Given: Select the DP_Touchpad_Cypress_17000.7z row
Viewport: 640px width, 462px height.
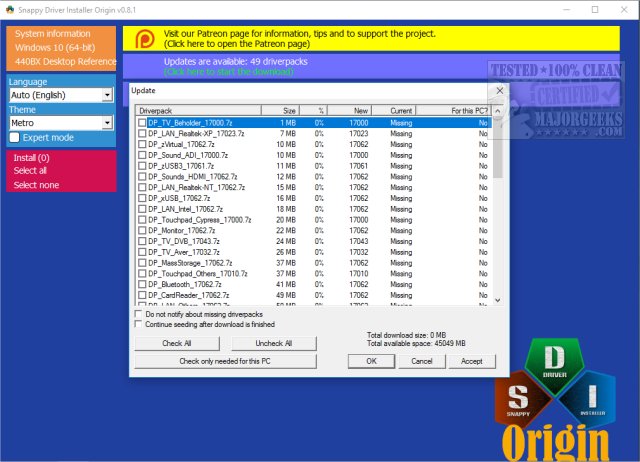Looking at the screenshot, I should click(313, 220).
